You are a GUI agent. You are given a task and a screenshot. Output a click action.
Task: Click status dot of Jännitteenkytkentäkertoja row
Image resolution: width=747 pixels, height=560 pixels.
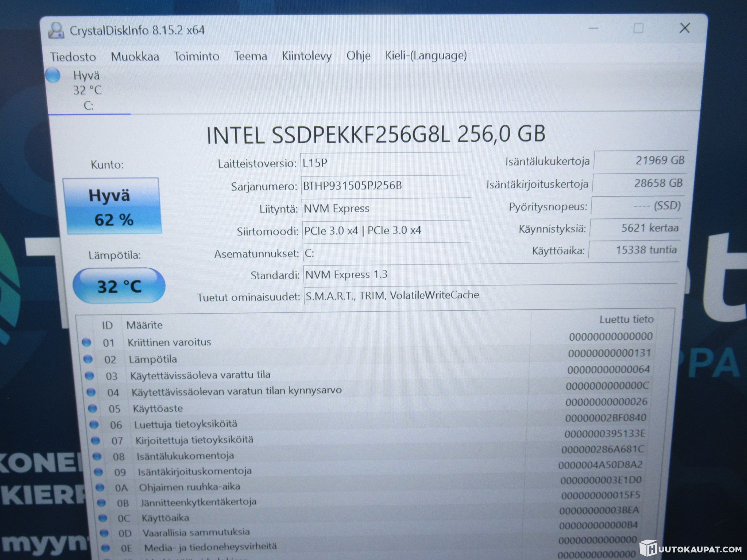(x=101, y=502)
